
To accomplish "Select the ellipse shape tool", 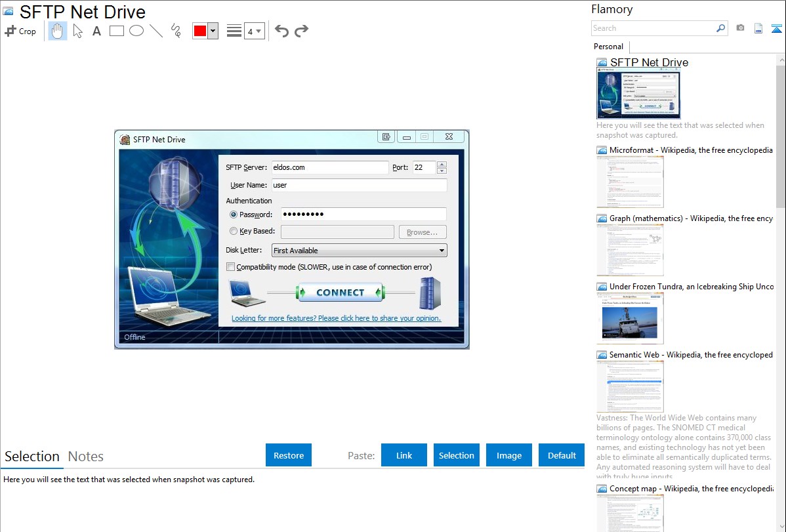I will [x=136, y=31].
